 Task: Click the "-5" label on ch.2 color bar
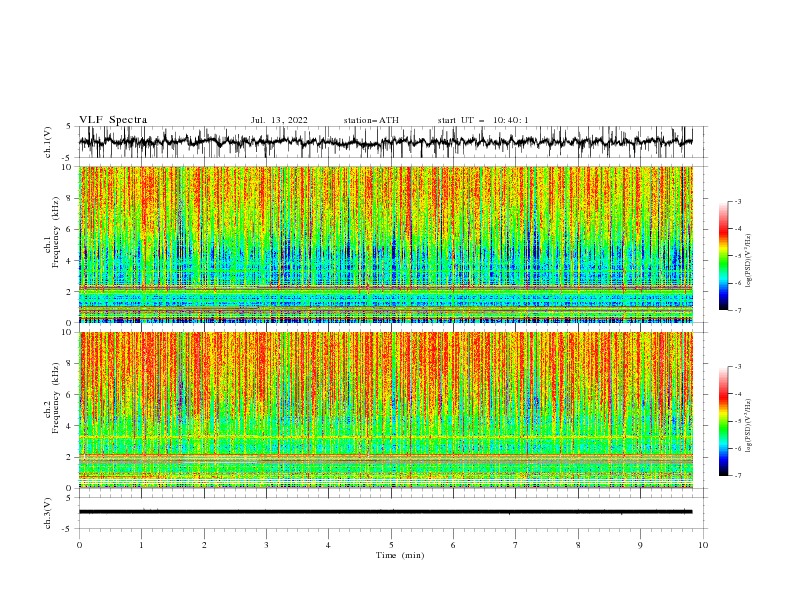point(738,421)
